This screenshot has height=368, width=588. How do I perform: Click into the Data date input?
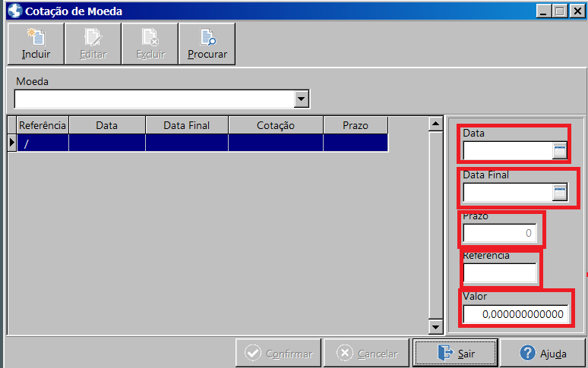508,151
